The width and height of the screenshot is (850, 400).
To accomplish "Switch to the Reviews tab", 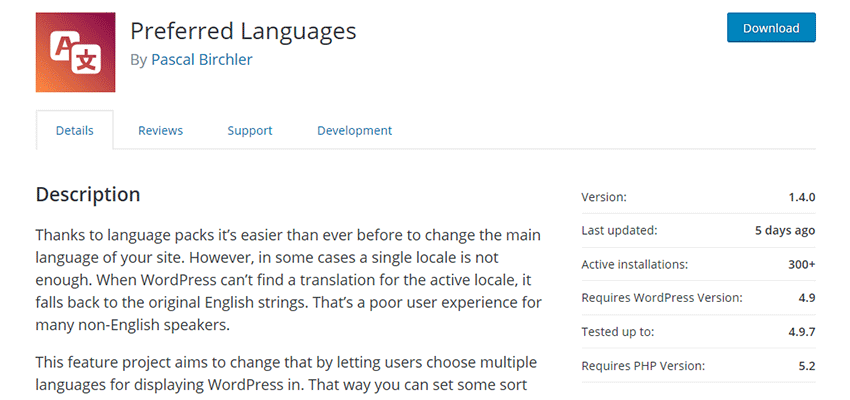I will click(160, 131).
